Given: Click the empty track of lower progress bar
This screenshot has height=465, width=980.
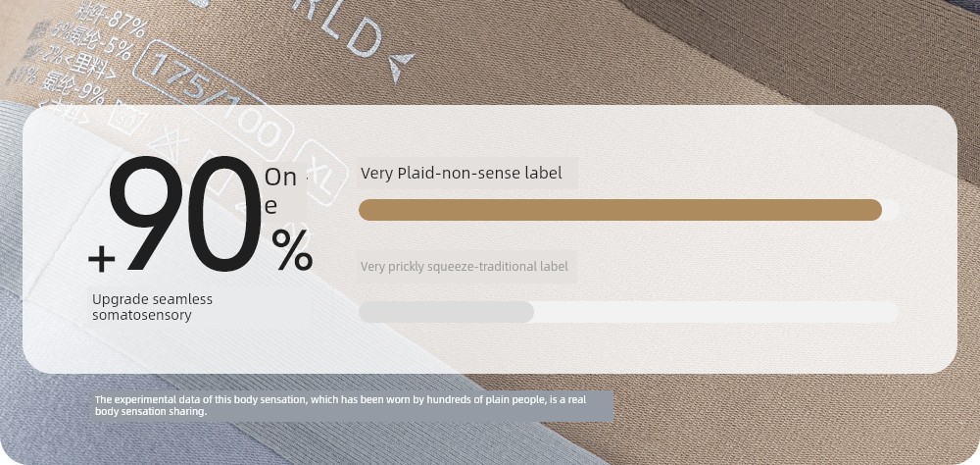Looking at the screenshot, I should [x=716, y=312].
